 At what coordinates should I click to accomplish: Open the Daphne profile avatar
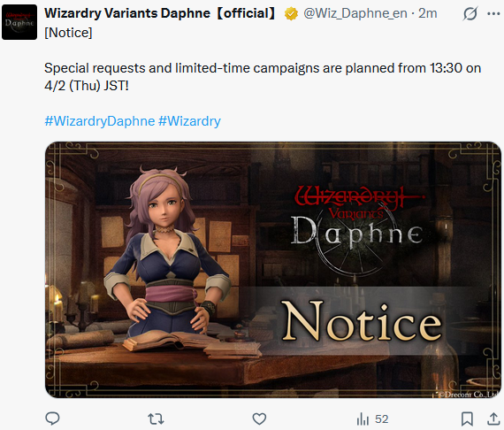tap(19, 22)
